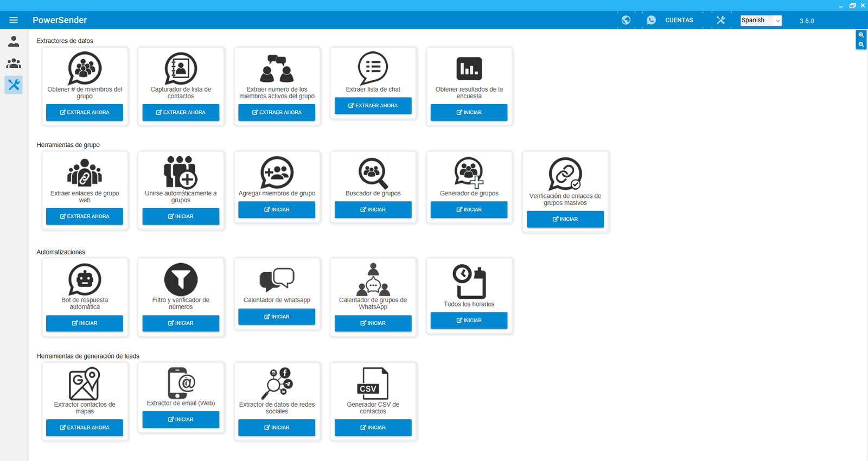
Task: Click the auto reply bot icon
Action: (x=85, y=279)
